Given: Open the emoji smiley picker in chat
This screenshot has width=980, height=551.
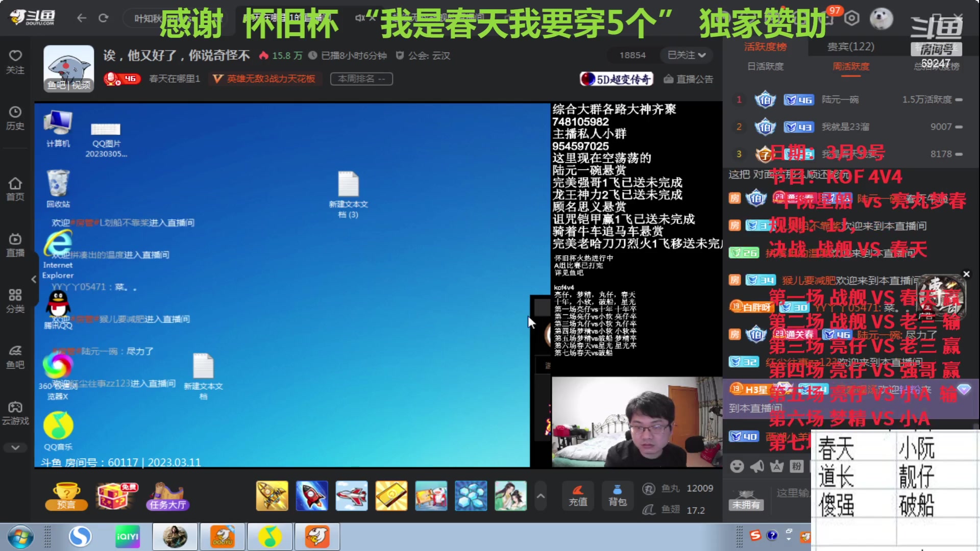Looking at the screenshot, I should pos(737,466).
